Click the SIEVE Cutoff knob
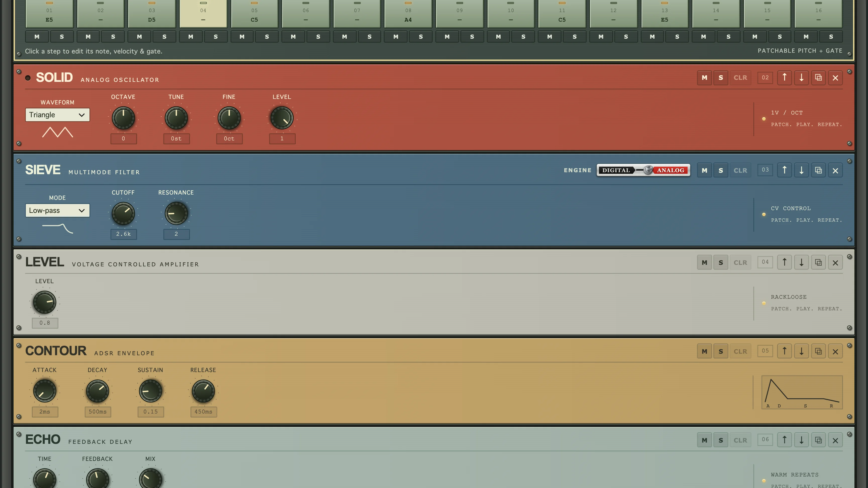868x488 pixels. point(123,213)
